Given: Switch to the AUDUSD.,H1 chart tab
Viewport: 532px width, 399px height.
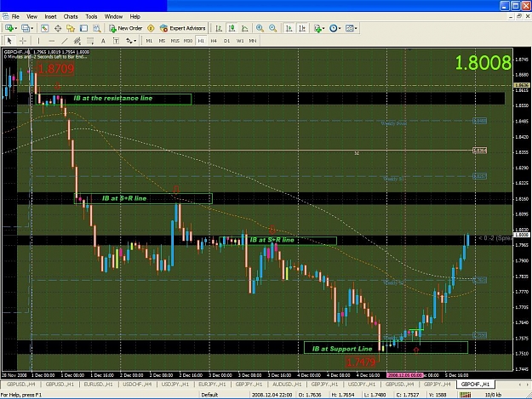Looking at the screenshot, I should point(287,385).
